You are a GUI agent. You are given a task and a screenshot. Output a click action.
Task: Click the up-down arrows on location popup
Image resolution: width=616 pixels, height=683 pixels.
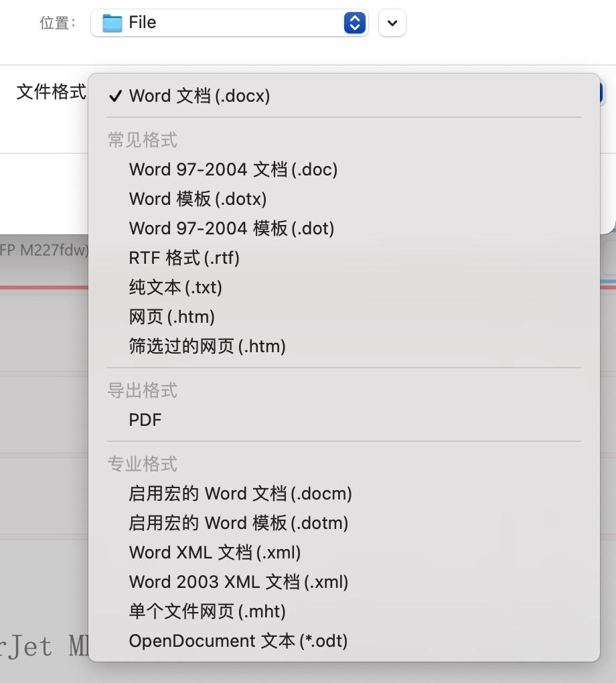point(354,22)
